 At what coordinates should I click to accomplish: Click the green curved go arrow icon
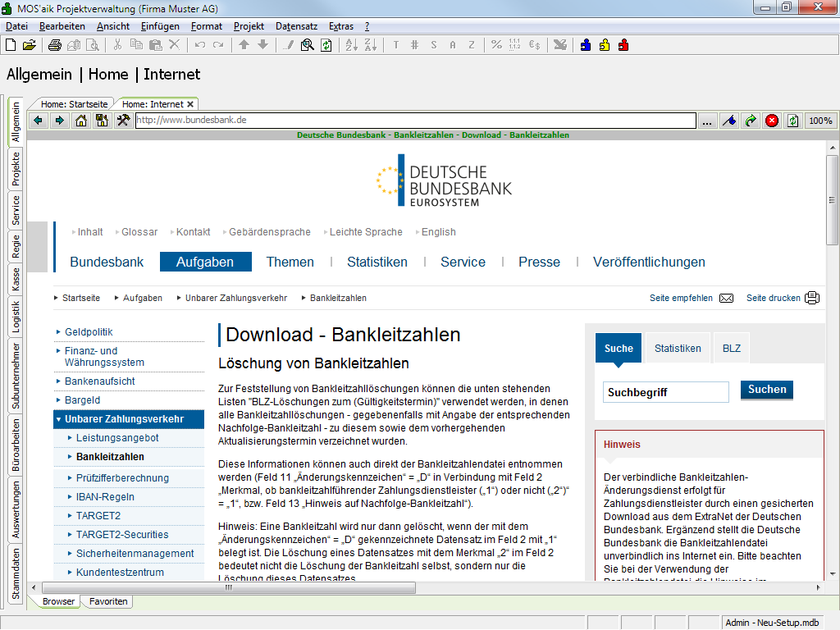click(751, 121)
